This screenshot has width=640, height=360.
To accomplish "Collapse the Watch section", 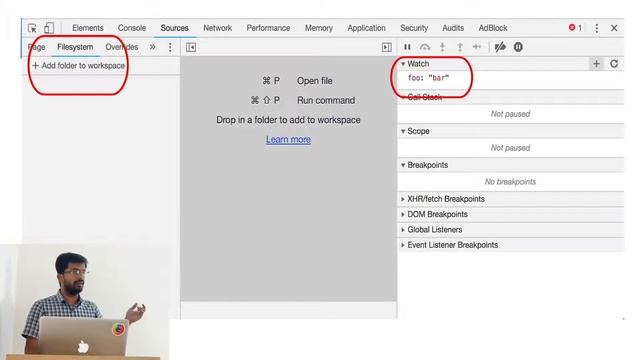I will (416, 64).
